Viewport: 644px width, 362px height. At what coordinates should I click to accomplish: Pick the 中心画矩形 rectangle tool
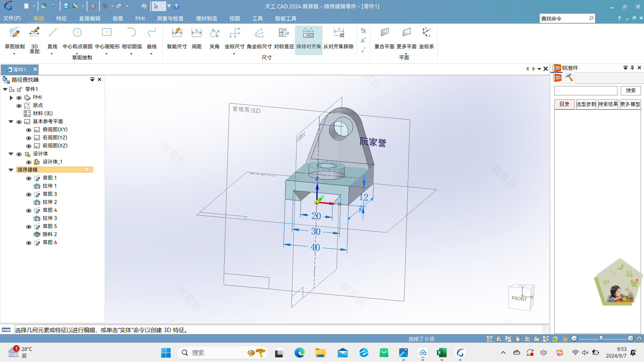point(107,38)
